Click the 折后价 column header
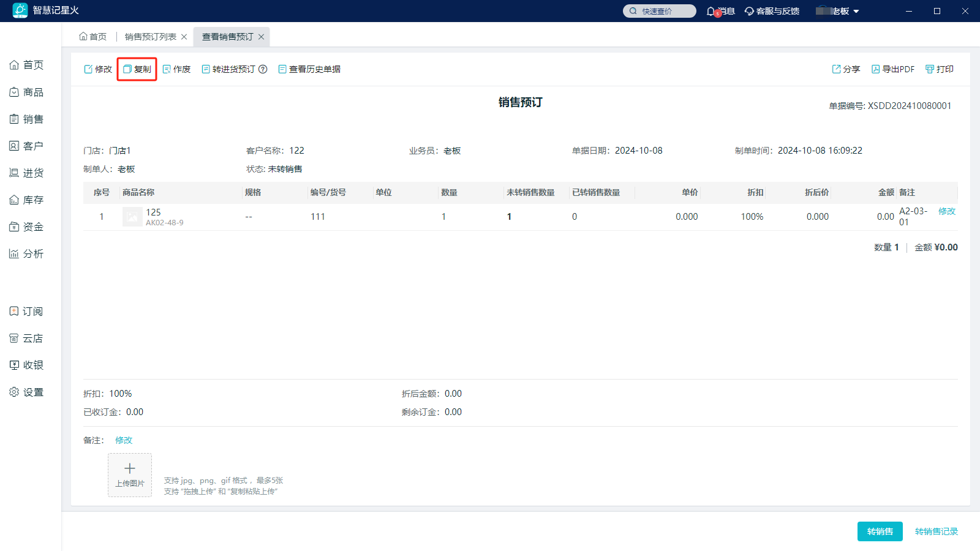Image resolution: width=980 pixels, height=551 pixels. coord(817,192)
